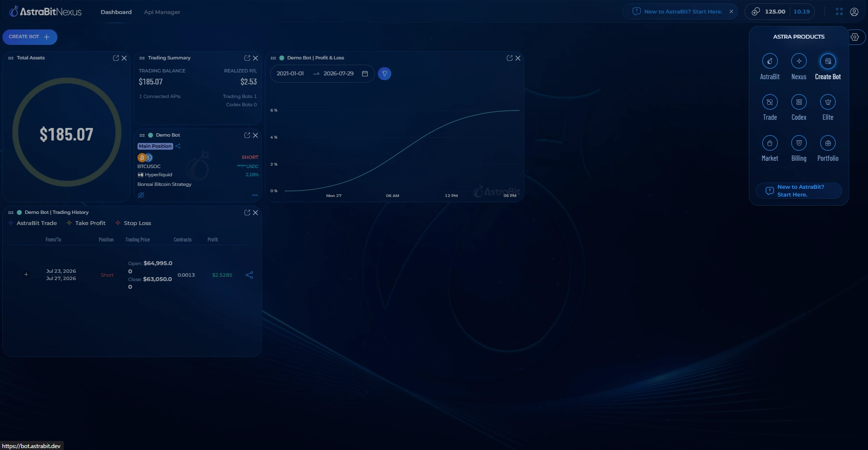
Task: Open the AstraBit product icon
Action: (770, 61)
